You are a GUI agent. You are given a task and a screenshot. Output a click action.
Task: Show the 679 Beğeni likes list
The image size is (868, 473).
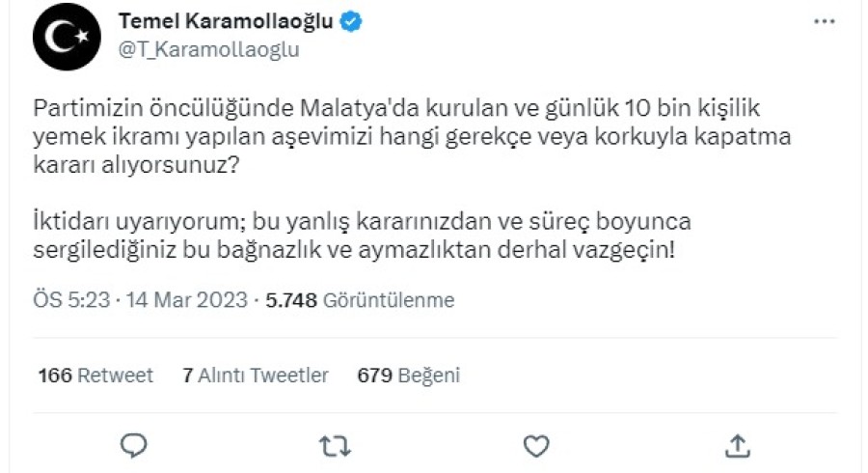[408, 376]
